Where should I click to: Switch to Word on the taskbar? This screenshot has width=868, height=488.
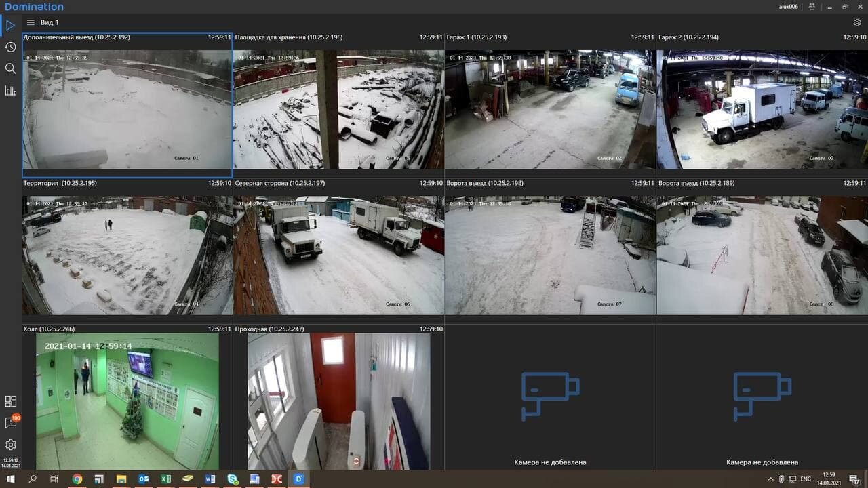(x=210, y=479)
